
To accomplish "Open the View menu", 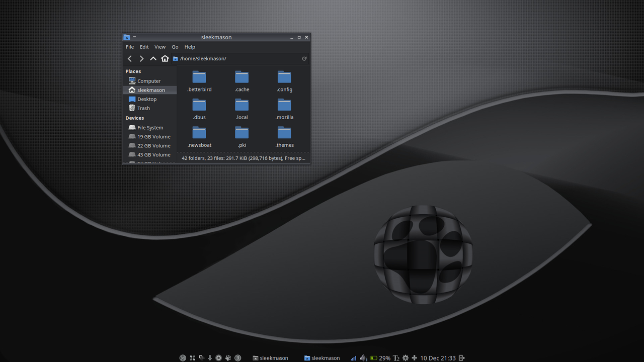I will click(x=160, y=47).
